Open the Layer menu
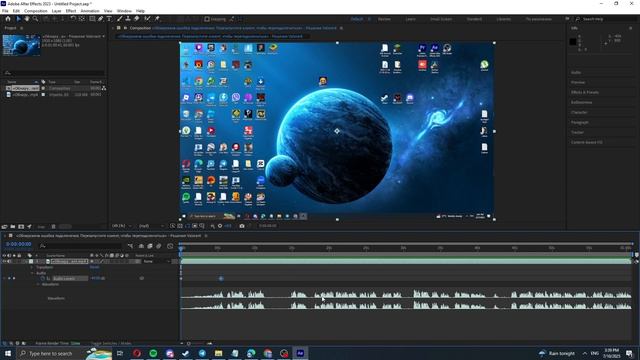Image resolution: width=640 pixels, height=360 pixels. (57, 11)
